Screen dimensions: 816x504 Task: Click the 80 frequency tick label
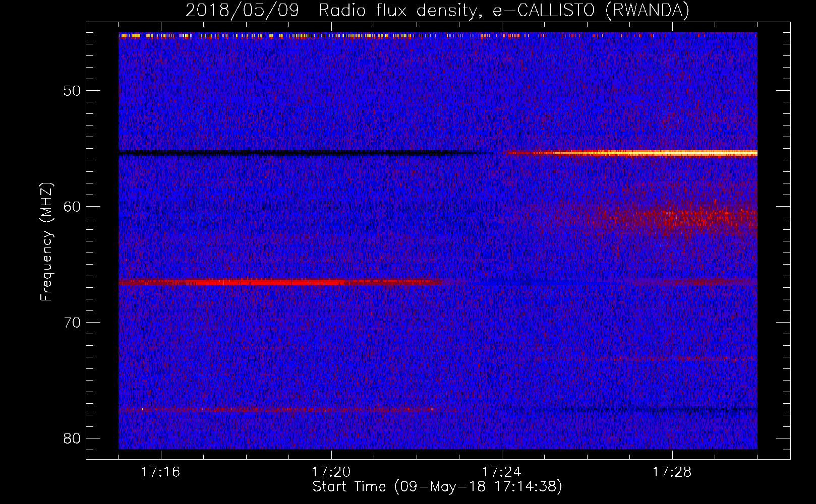pos(72,438)
